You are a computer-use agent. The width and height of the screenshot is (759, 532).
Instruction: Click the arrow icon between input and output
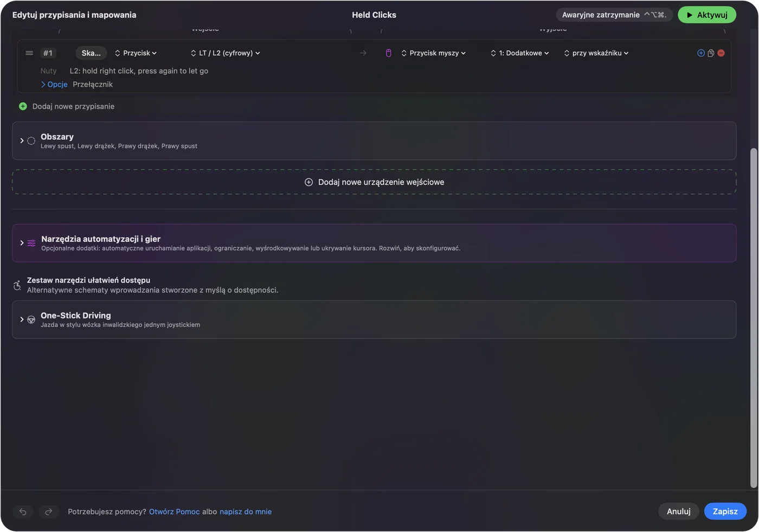click(363, 53)
